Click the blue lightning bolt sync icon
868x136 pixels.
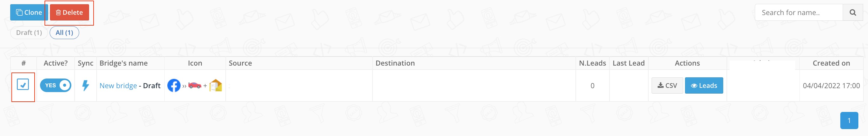point(85,85)
